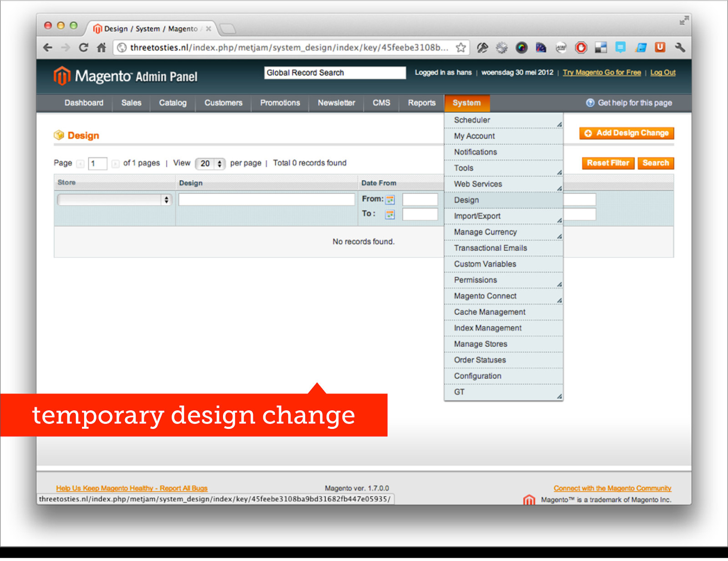Click the Reset Filter button
The image size is (728, 561).
(608, 163)
